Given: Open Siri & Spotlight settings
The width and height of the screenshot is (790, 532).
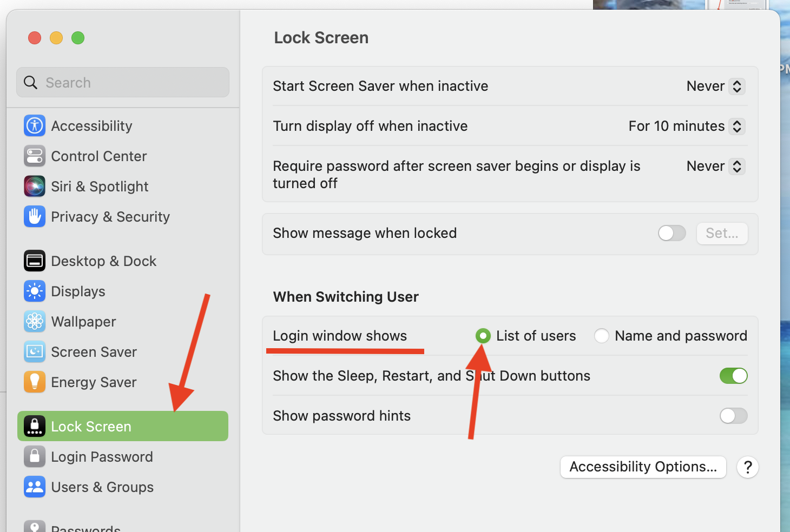Looking at the screenshot, I should [34, 186].
